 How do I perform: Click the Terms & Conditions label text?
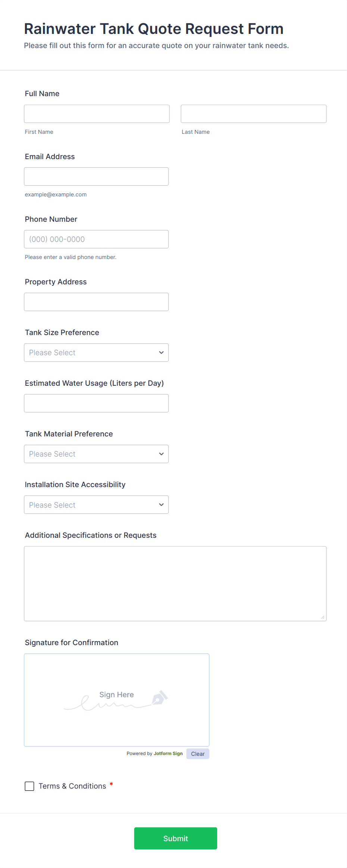pyautogui.click(x=72, y=786)
